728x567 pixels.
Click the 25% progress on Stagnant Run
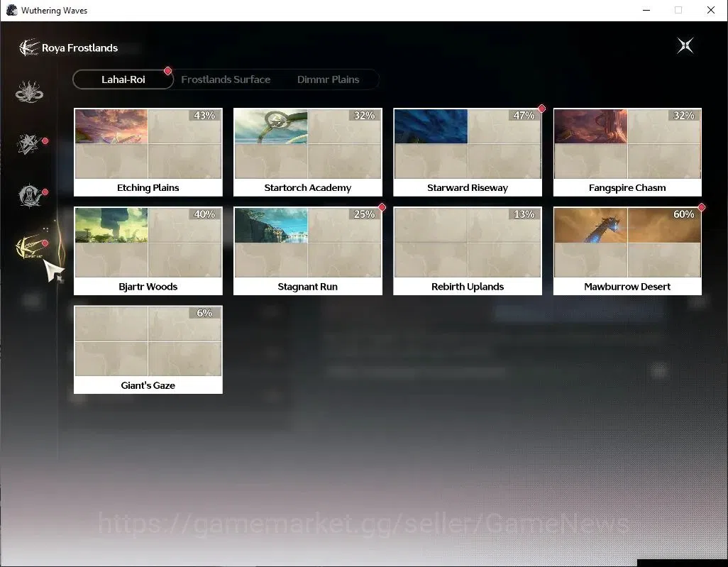point(364,214)
